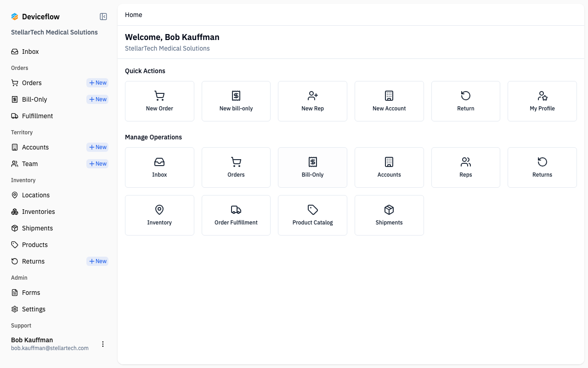This screenshot has height=368, width=588.
Task: Open Accounts in the sidebar
Action: 46,147
